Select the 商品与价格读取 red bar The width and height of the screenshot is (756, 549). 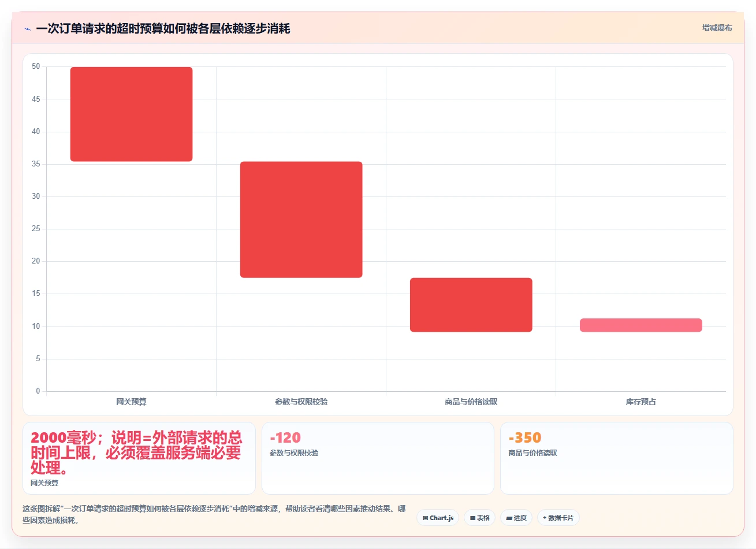(x=471, y=305)
